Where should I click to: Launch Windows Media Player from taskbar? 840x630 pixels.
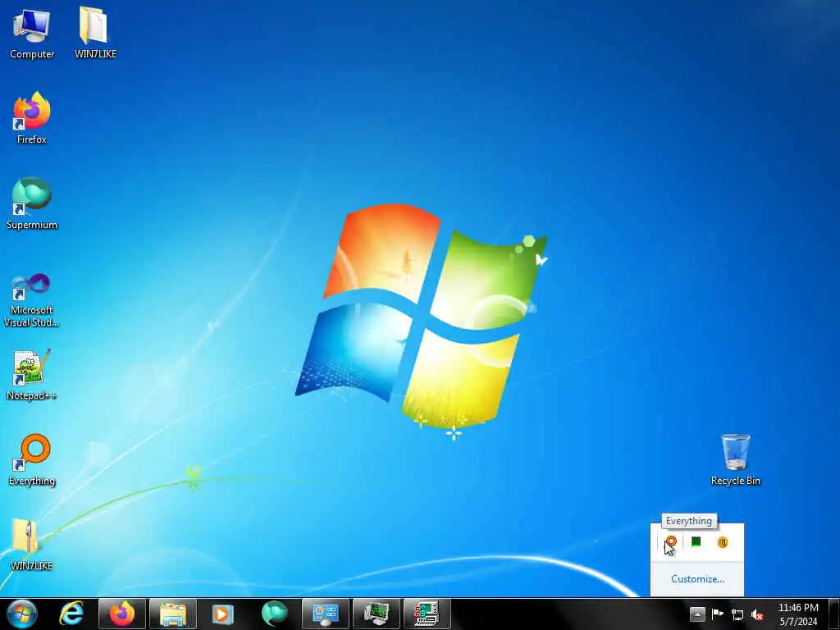(x=223, y=614)
